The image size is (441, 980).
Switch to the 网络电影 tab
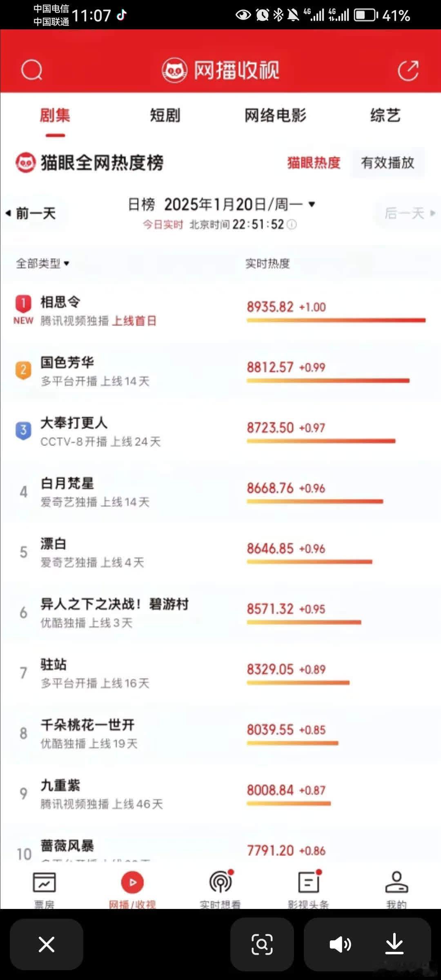(275, 115)
